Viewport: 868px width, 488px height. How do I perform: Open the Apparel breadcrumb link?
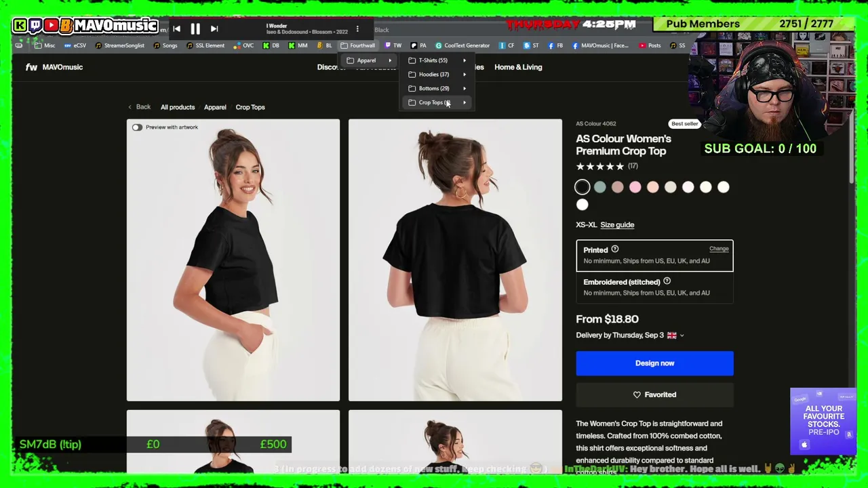pos(215,107)
